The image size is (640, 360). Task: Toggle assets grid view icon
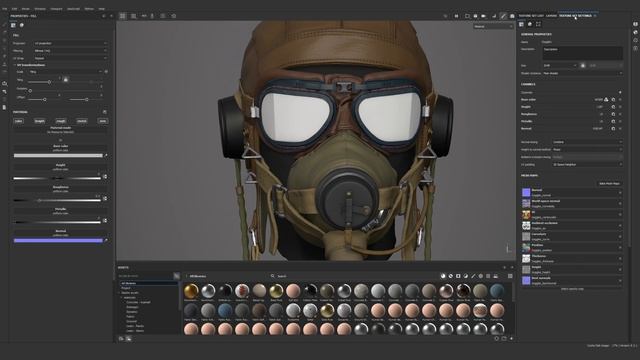pyautogui.click(x=510, y=276)
